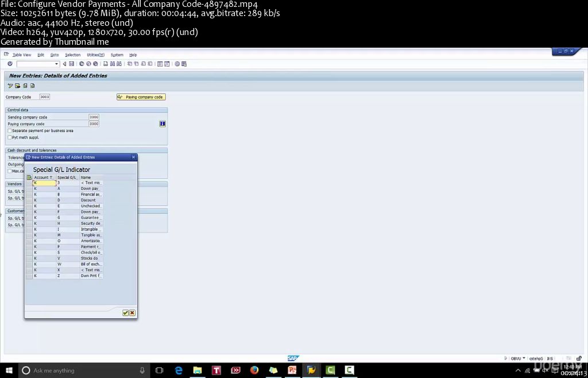Click the yellow Exit icon in toolbar

pyautogui.click(x=88, y=64)
